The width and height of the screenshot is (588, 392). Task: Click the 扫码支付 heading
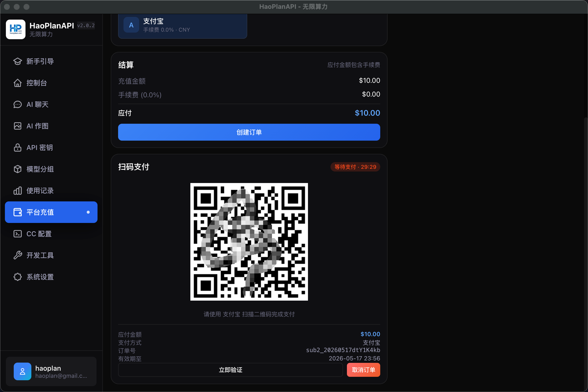pos(134,167)
